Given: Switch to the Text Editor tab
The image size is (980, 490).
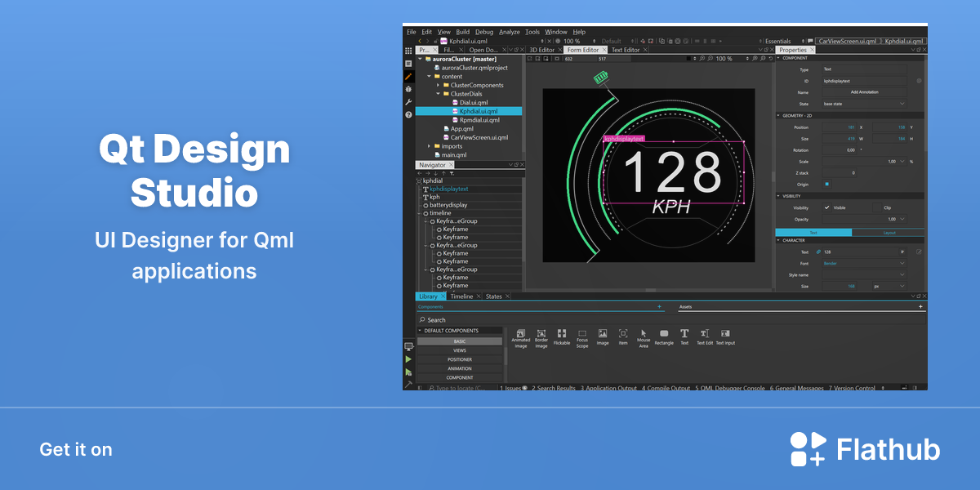Looking at the screenshot, I should [626, 50].
